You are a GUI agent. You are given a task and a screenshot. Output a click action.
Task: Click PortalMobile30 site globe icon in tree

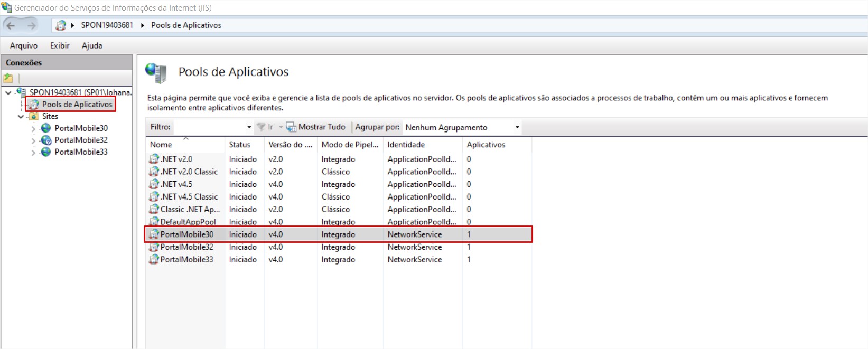(x=46, y=128)
